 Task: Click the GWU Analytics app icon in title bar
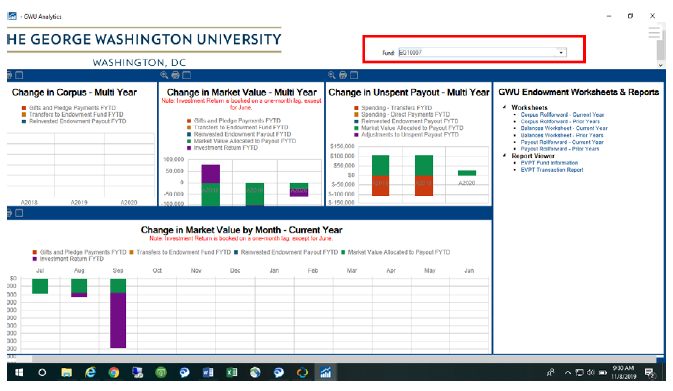pos(12,16)
